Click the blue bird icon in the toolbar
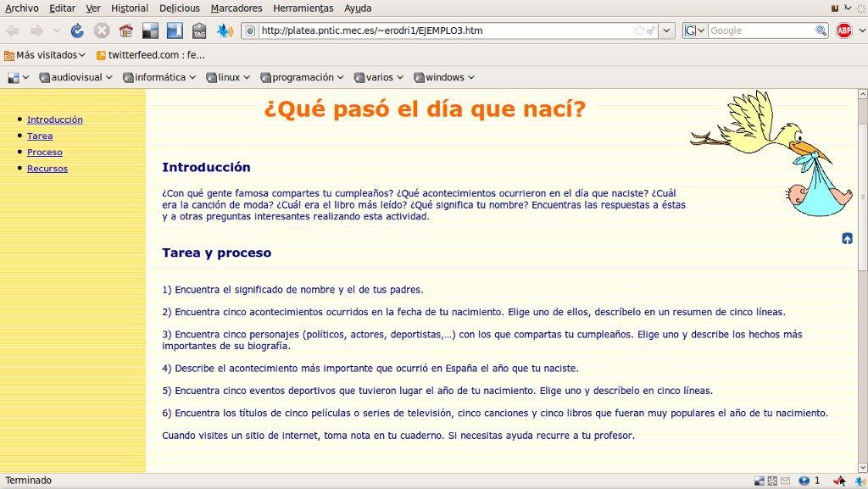 [224, 31]
